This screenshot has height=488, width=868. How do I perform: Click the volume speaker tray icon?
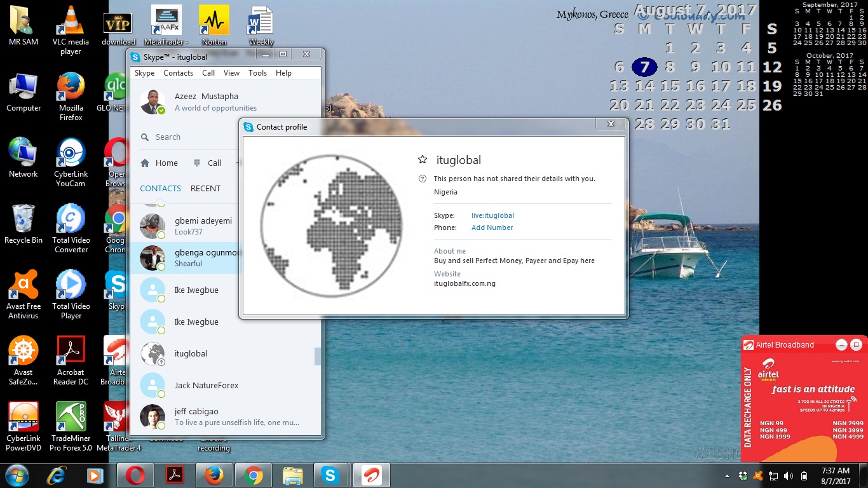pyautogui.click(x=789, y=476)
